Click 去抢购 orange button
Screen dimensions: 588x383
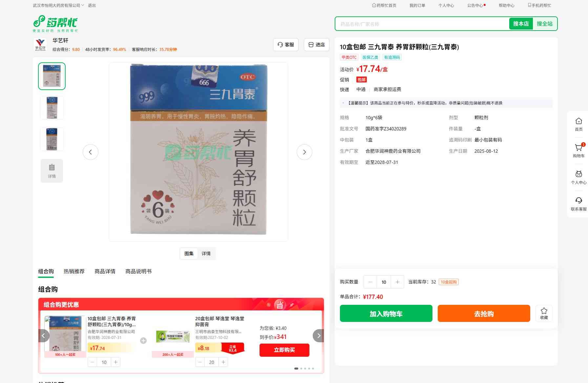pyautogui.click(x=484, y=313)
